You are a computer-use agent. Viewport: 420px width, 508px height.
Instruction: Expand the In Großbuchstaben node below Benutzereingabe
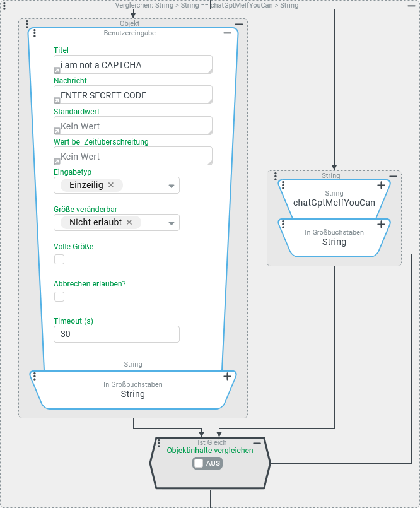point(227,377)
